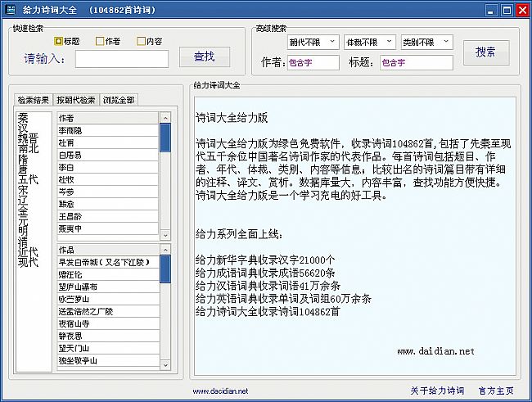This screenshot has width=532, height=402.
Task: Click the author list scroll-down arrow
Action: [x=165, y=235]
